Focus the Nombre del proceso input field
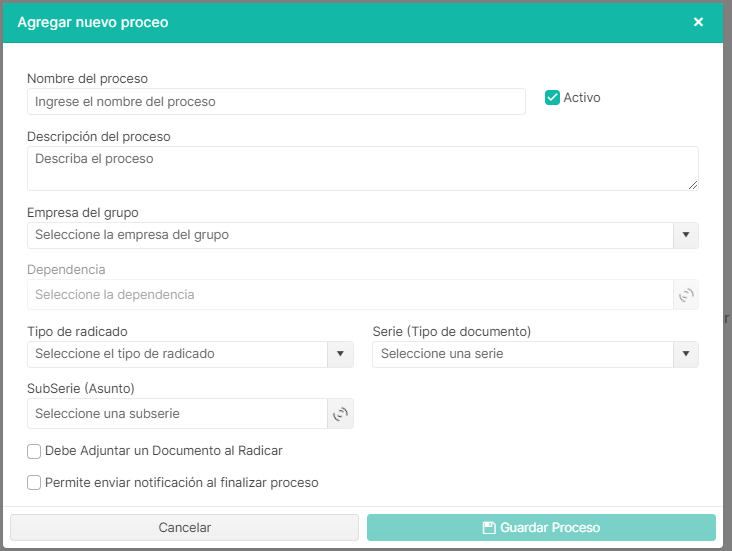This screenshot has width=732, height=551. tap(276, 102)
